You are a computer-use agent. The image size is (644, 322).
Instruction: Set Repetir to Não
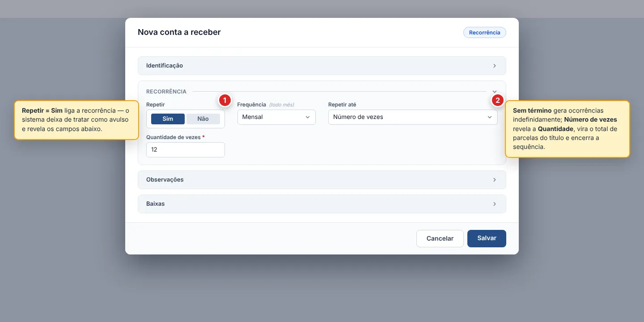[x=203, y=119]
